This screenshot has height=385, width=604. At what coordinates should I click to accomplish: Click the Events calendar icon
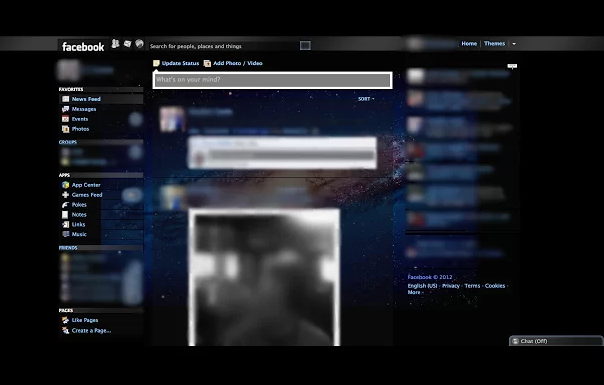66,119
